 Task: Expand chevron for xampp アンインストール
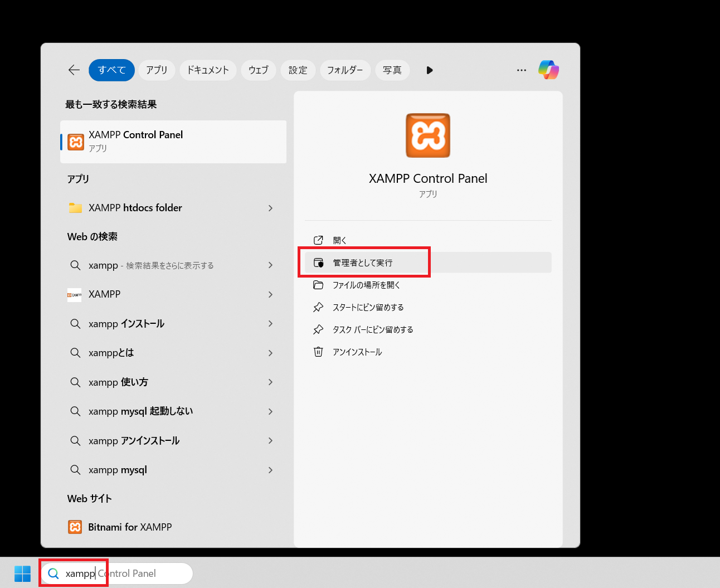pyautogui.click(x=271, y=440)
